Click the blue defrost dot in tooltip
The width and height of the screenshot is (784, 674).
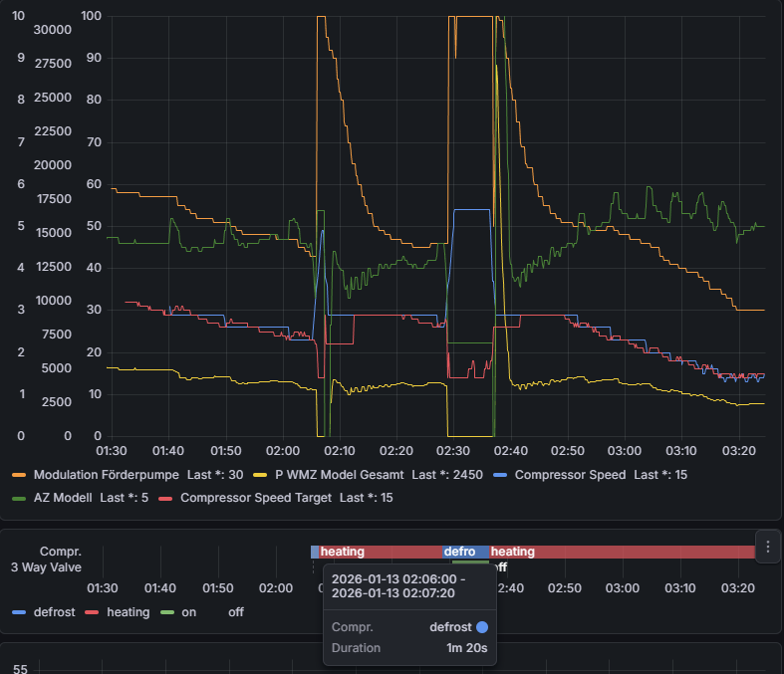pyautogui.click(x=482, y=627)
